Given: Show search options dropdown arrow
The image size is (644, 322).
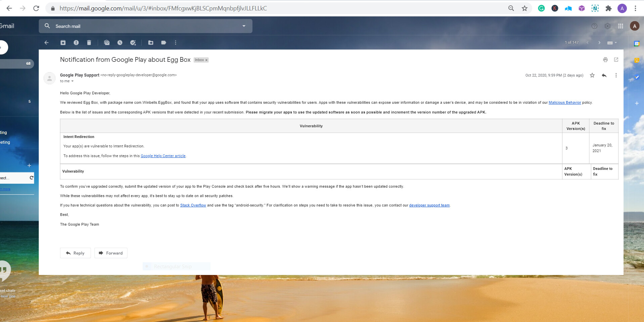Looking at the screenshot, I should pyautogui.click(x=244, y=26).
